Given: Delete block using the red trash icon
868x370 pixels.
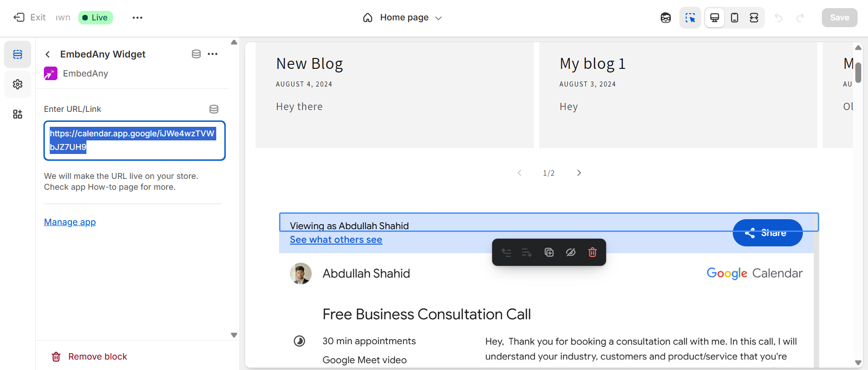Looking at the screenshot, I should (592, 252).
